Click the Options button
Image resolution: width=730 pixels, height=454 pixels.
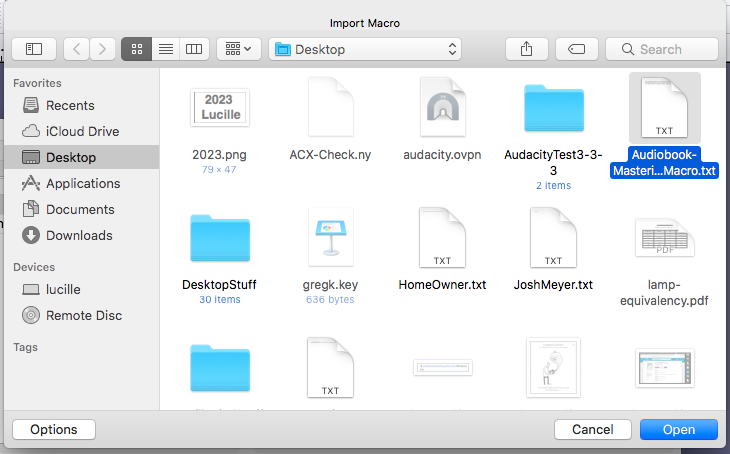pyautogui.click(x=54, y=429)
